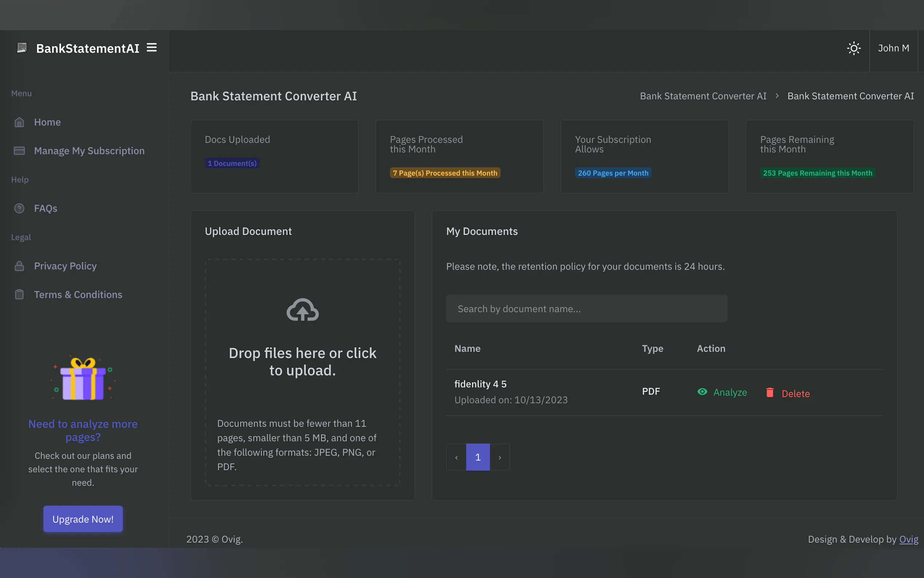Go to previous page with left chevron
Image resolution: width=924 pixels, height=578 pixels.
(457, 457)
